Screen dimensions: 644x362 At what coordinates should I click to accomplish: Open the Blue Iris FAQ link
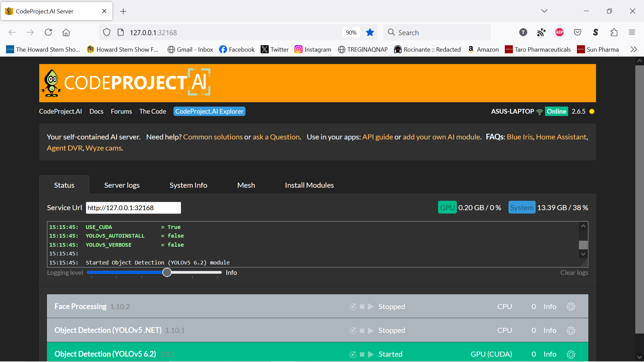(520, 137)
